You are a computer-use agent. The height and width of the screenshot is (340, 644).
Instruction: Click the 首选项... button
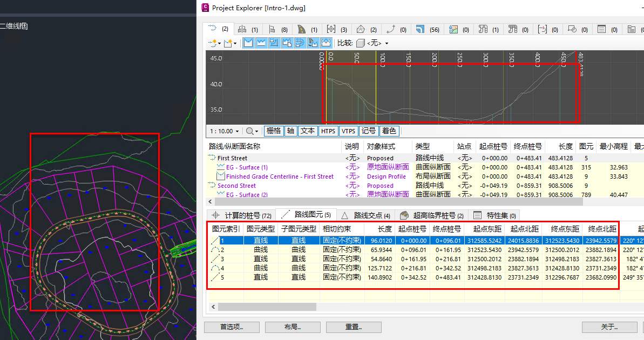[x=231, y=327]
